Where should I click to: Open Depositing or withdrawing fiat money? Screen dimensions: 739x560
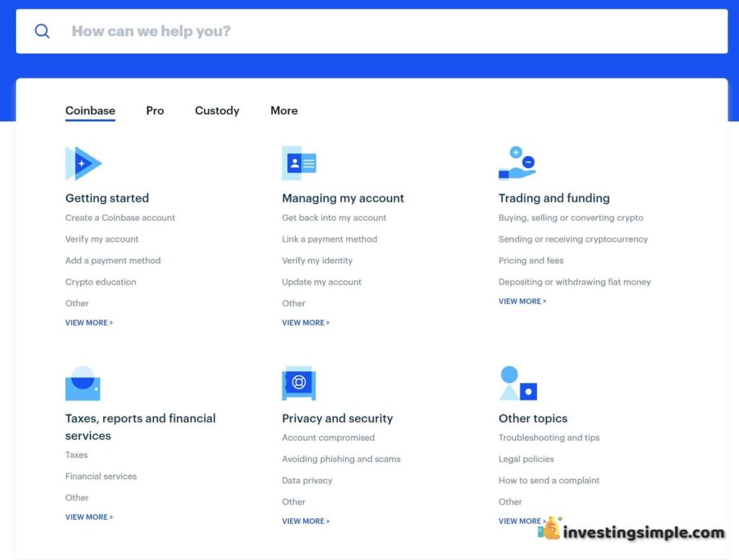tap(574, 282)
